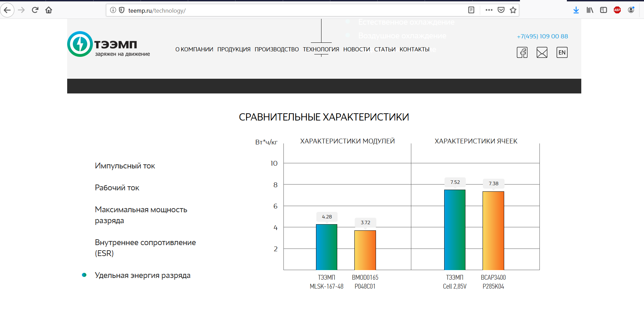The width and height of the screenshot is (644, 330).
Task: Open browser home page
Action: click(49, 10)
